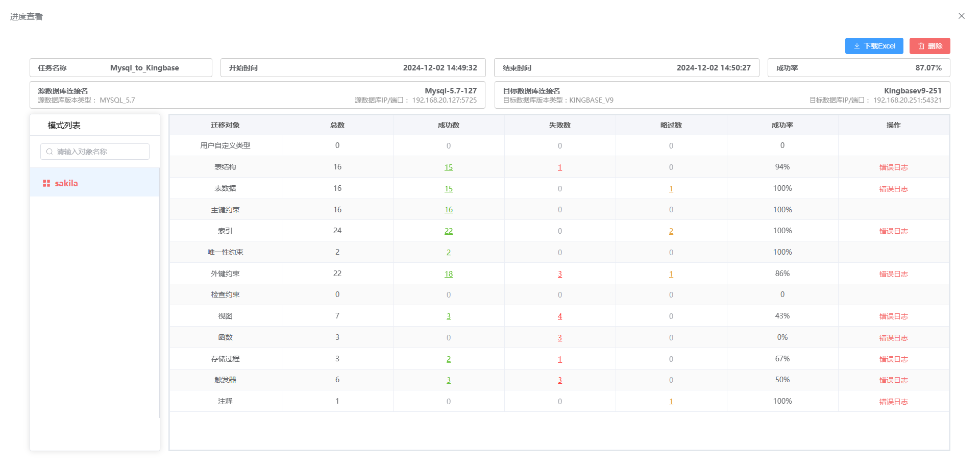The height and width of the screenshot is (469, 980).
Task: Open 错误日志 for the 表结构 row
Action: (x=893, y=167)
